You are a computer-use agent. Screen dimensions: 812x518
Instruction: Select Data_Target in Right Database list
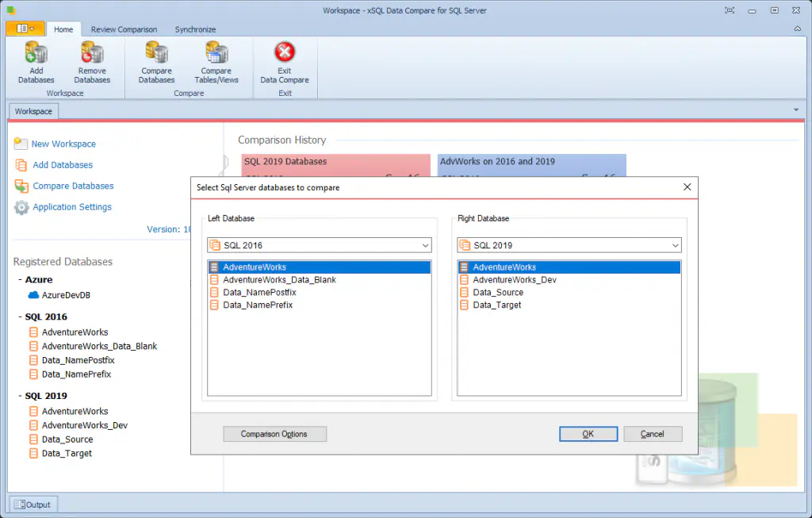pyautogui.click(x=569, y=305)
